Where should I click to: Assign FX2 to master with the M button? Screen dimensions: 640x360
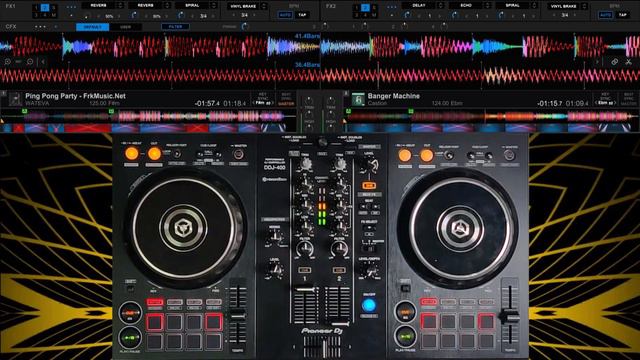click(x=373, y=15)
